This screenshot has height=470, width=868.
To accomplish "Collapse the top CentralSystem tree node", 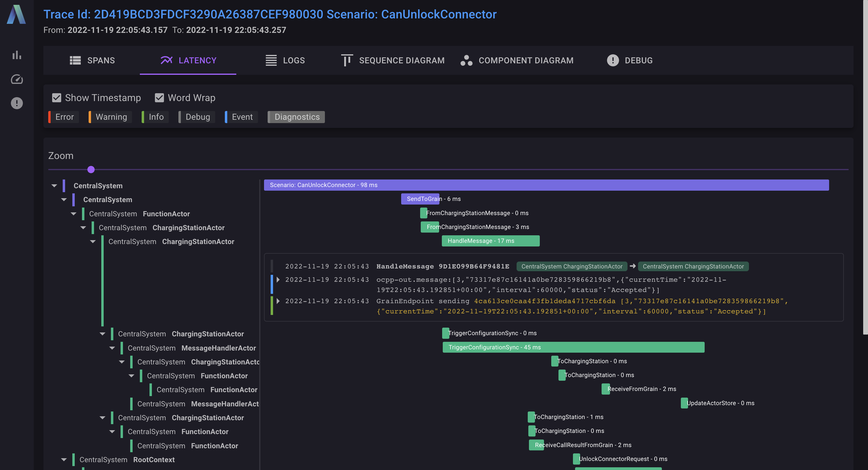I will click(x=54, y=186).
